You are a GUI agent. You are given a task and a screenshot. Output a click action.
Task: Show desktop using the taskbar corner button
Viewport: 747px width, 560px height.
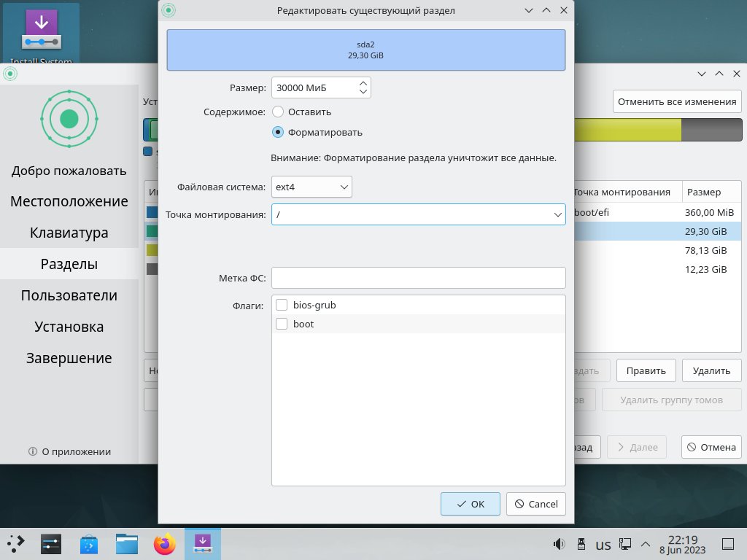point(728,544)
